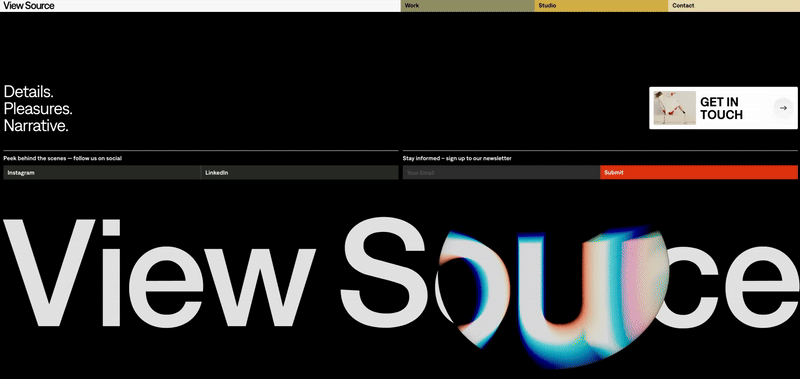Viewport: 800px width, 379px height.
Task: Open the Work navigation tab
Action: [467, 6]
